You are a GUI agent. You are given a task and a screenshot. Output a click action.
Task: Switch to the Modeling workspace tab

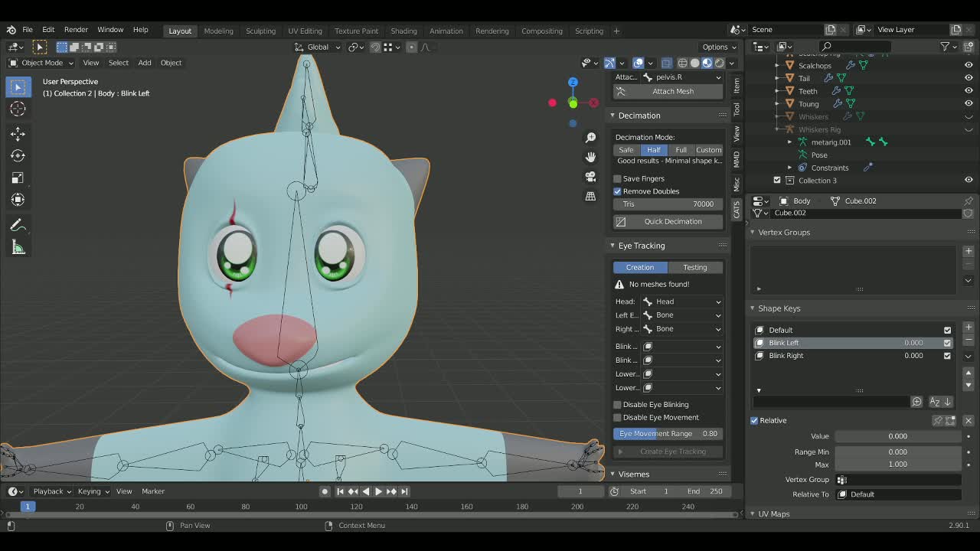218,31
